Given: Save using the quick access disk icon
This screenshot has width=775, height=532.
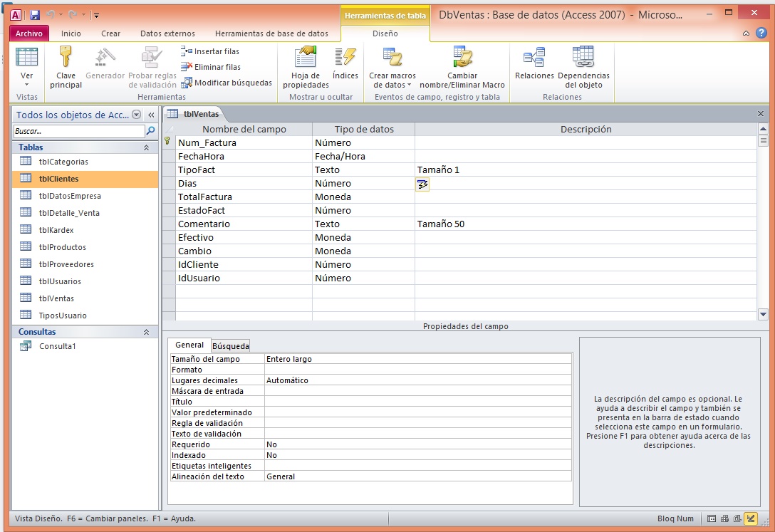Looking at the screenshot, I should pos(35,14).
